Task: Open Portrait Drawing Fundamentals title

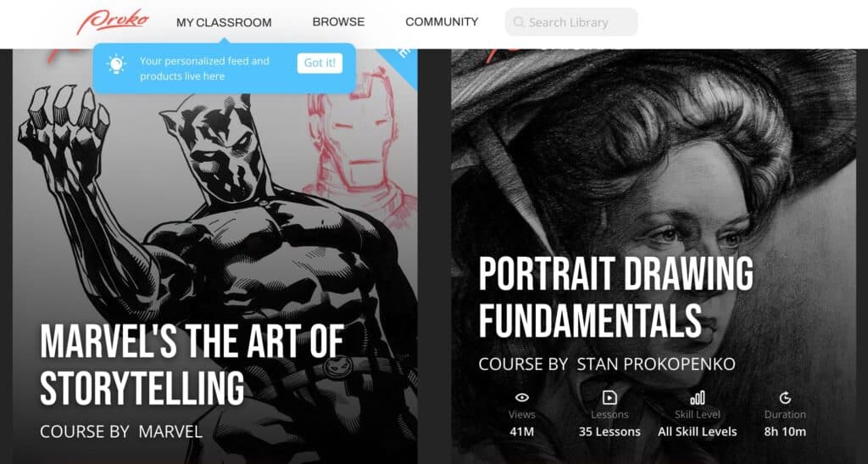Action: [615, 298]
